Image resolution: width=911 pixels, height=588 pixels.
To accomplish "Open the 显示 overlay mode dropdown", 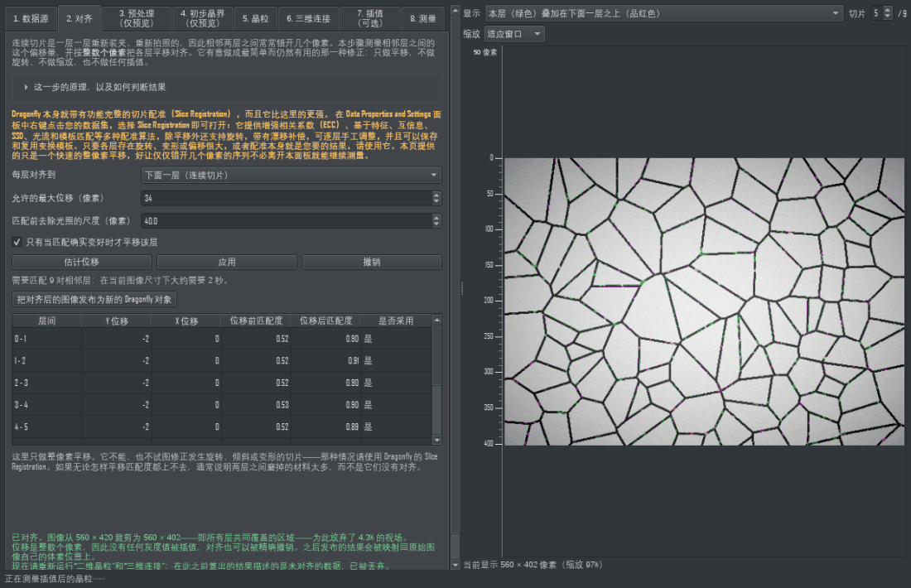I will click(x=663, y=13).
